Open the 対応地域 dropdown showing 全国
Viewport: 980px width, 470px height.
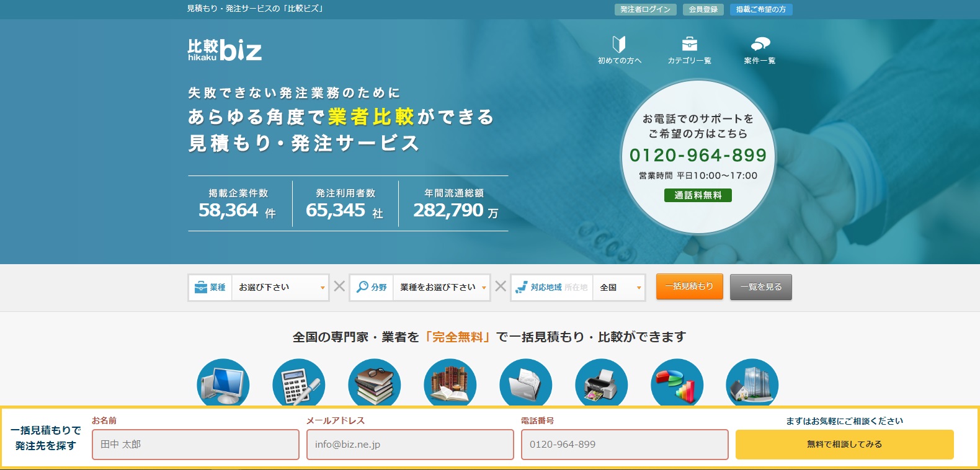click(x=619, y=288)
